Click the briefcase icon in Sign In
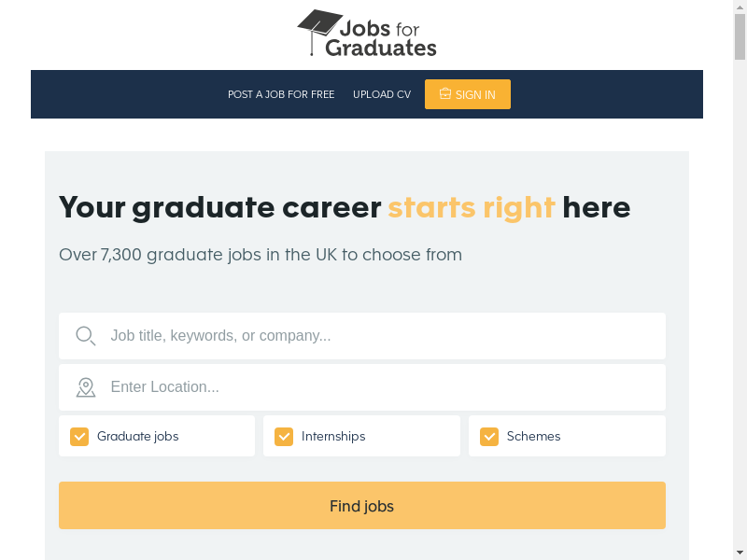This screenshot has width=747, height=560. [445, 93]
